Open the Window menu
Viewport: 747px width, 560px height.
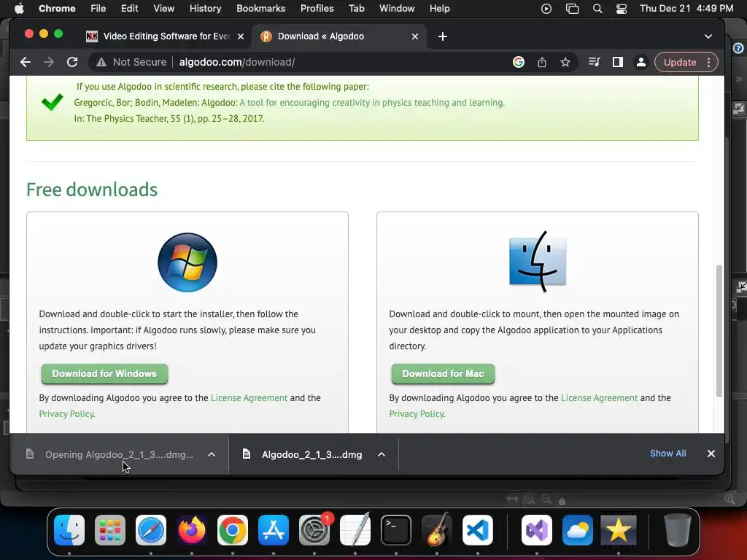pos(397,8)
